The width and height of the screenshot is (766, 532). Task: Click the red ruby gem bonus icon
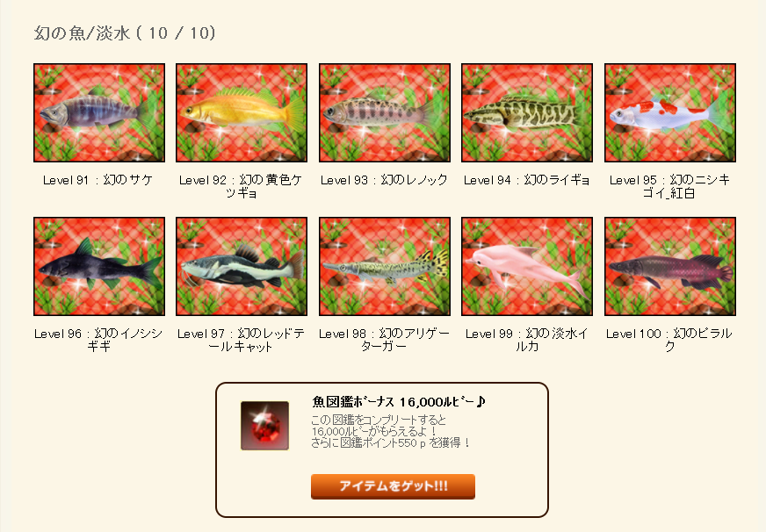pyautogui.click(x=264, y=426)
